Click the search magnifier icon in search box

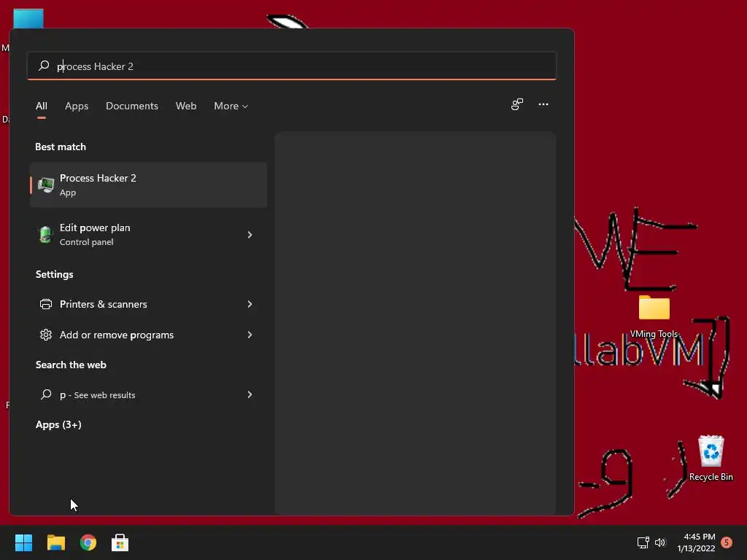[x=44, y=65]
